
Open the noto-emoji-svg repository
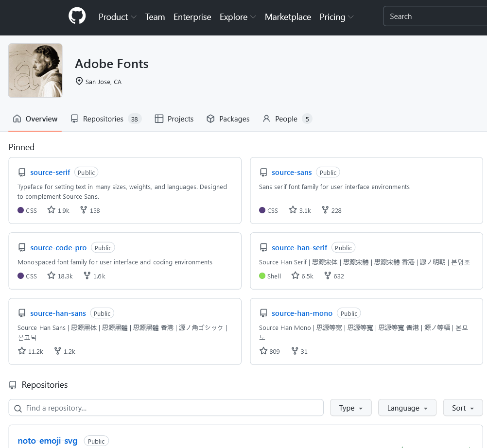tap(48, 441)
